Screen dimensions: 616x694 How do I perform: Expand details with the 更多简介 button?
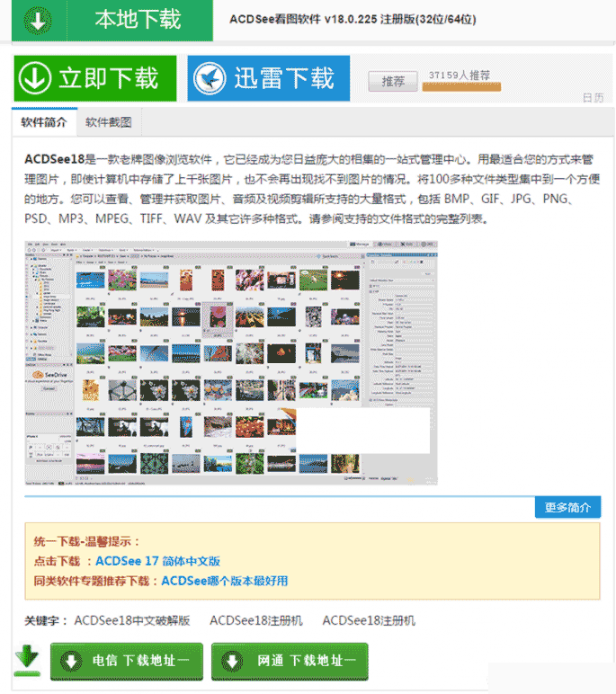567,507
